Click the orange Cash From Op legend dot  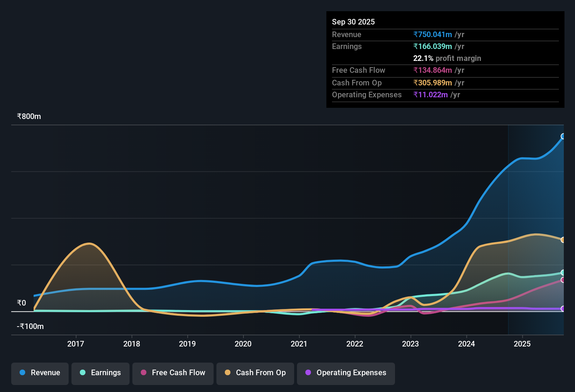(x=227, y=373)
